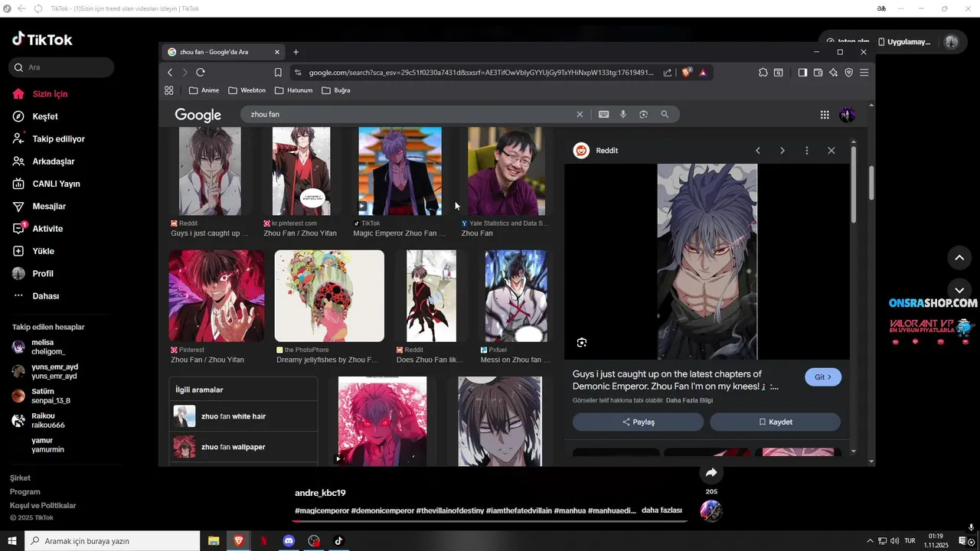980x551 pixels.
Task: Go to the previous TikTok video
Action: coord(959,258)
